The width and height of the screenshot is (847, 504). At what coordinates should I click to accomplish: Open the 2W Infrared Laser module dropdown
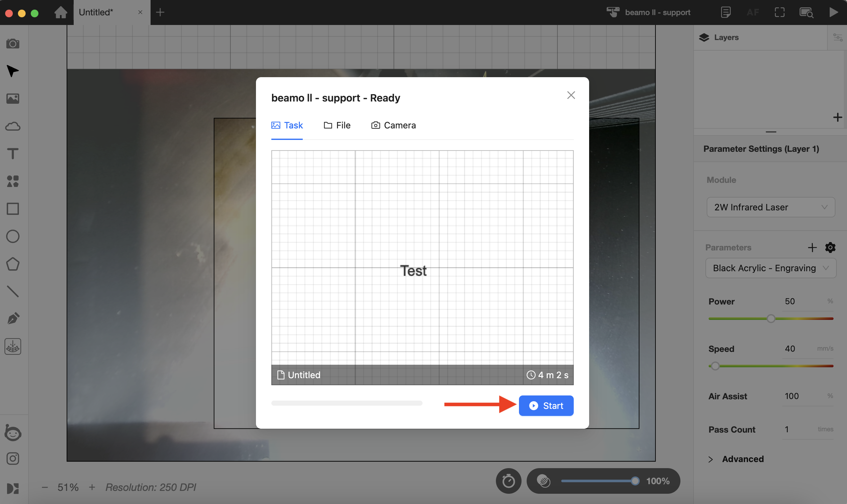pos(770,207)
